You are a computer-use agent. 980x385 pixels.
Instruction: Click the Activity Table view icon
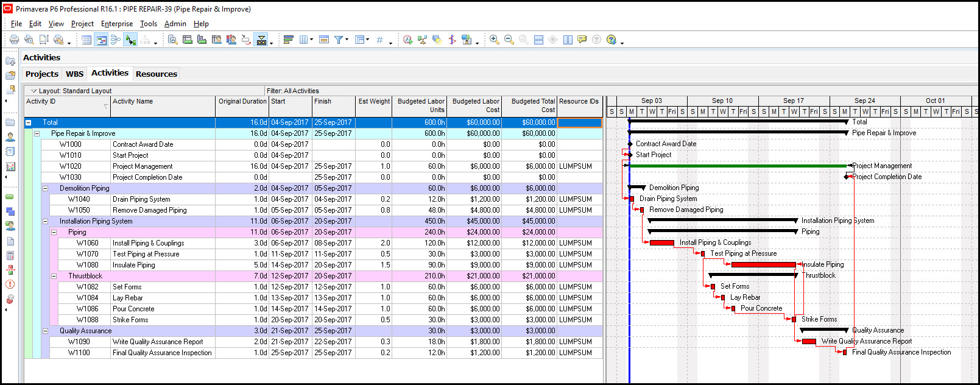click(86, 40)
